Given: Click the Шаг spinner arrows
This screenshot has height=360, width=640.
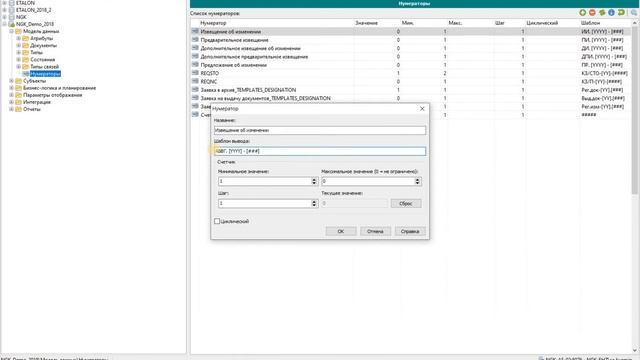Looking at the screenshot, I should (x=314, y=203).
